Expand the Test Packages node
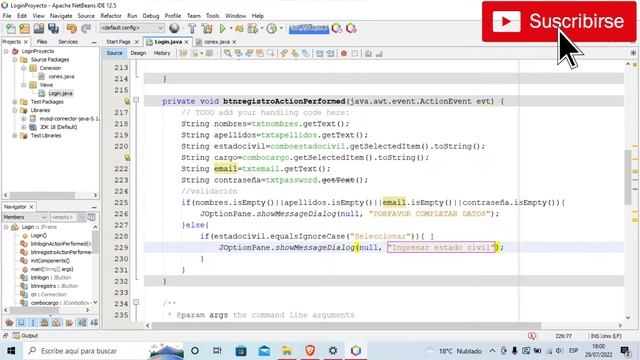The height and width of the screenshot is (360, 640). 15,102
